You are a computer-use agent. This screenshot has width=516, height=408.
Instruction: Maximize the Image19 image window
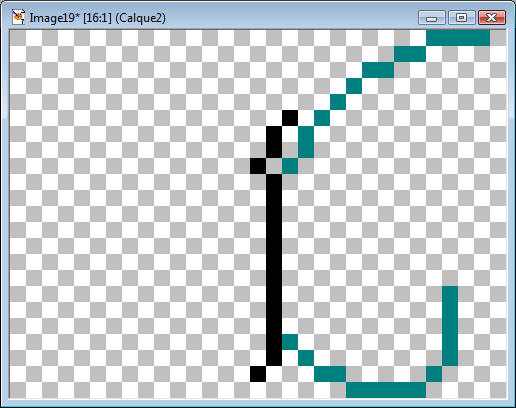click(462, 18)
